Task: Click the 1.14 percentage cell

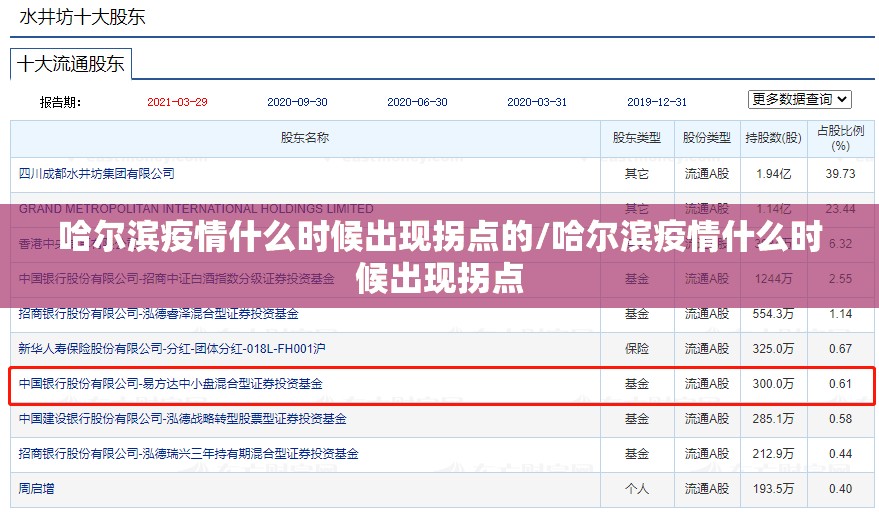Action: [840, 313]
